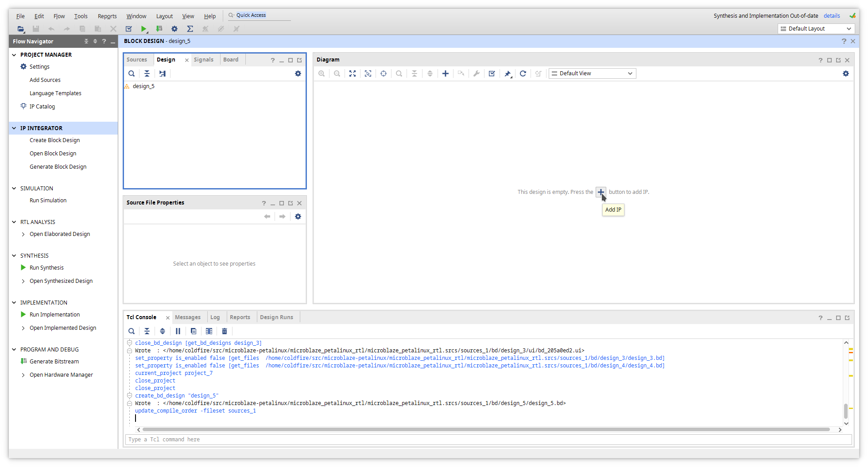Click the Validate Design checkmark in main toolbar
868x467 pixels.
coord(129,29)
